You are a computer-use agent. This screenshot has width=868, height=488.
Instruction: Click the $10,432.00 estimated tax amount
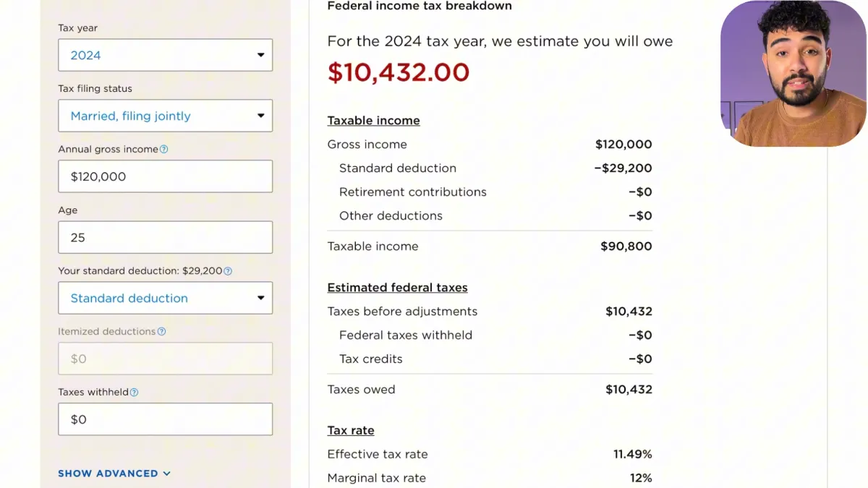399,72
